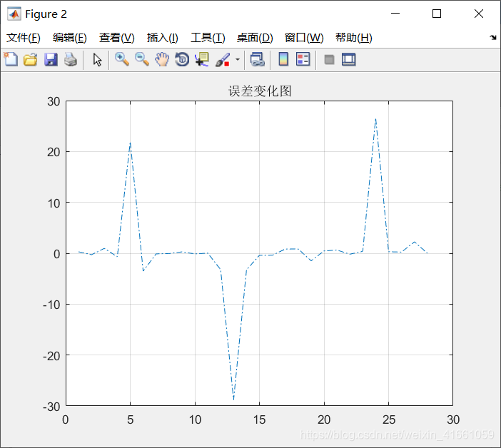Open the 文件(F) menu

point(24,38)
